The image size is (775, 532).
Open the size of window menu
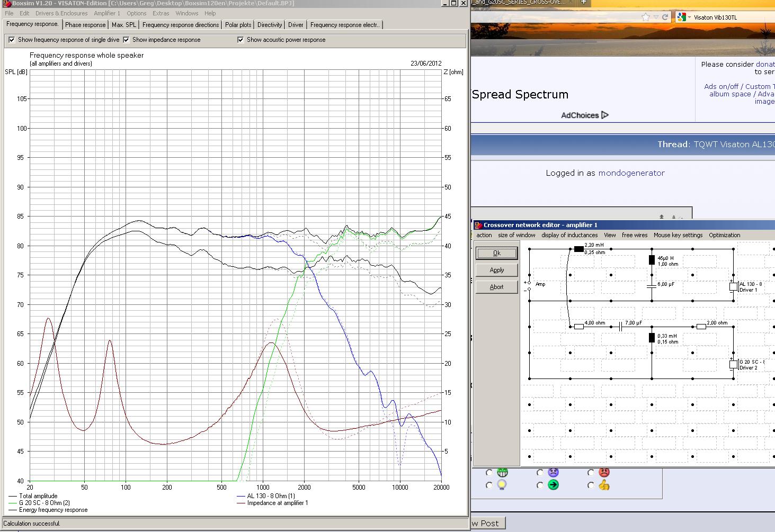point(516,235)
